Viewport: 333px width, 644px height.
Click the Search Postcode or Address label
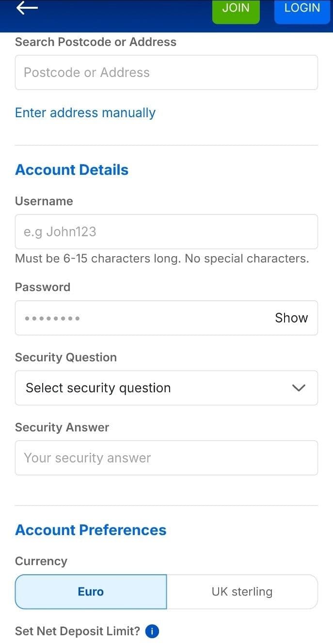95,42
